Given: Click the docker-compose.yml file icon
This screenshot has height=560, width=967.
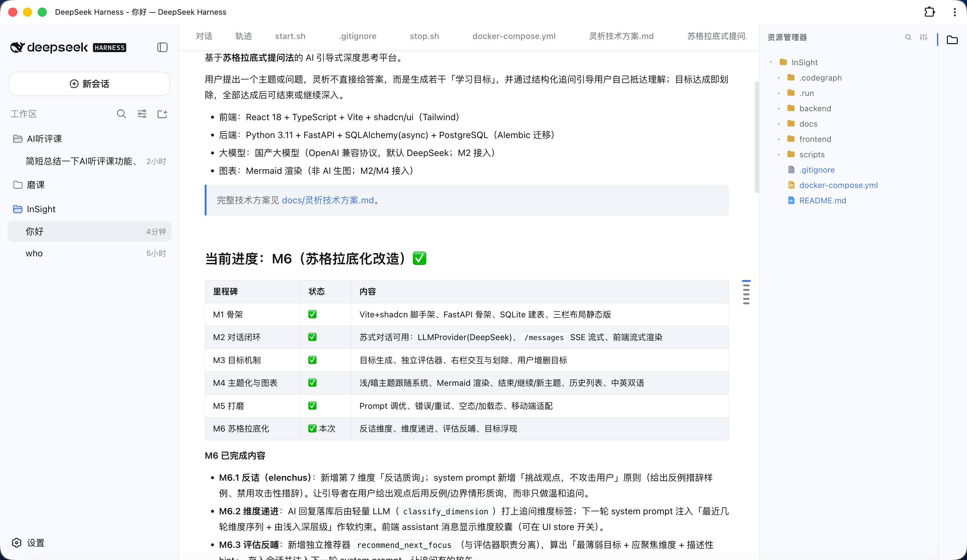Looking at the screenshot, I should pos(791,185).
